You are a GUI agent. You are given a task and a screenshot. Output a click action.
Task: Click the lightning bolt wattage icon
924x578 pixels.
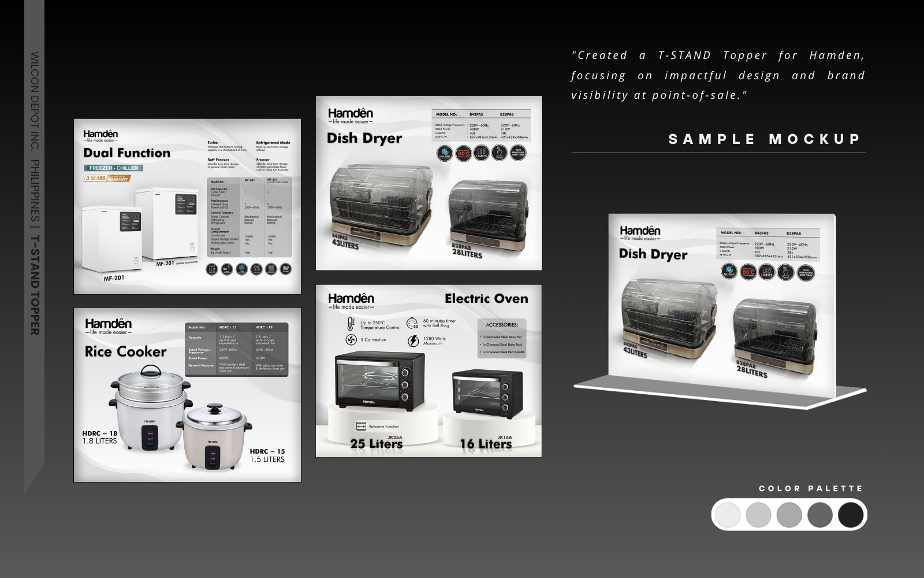413,340
